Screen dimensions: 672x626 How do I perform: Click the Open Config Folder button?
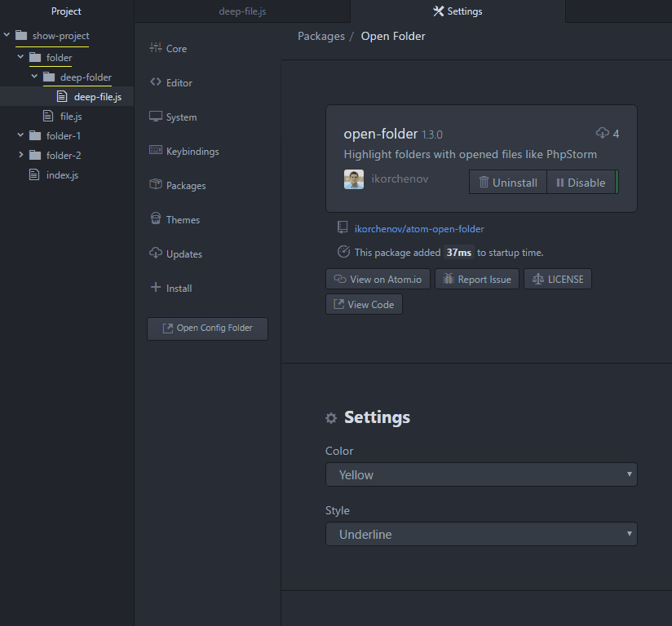207,328
